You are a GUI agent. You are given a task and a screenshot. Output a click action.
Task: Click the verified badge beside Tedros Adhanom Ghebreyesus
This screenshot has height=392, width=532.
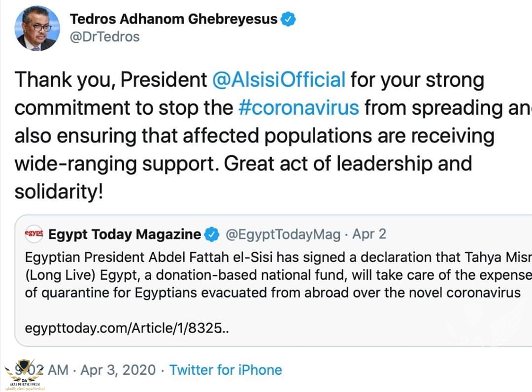click(x=288, y=20)
